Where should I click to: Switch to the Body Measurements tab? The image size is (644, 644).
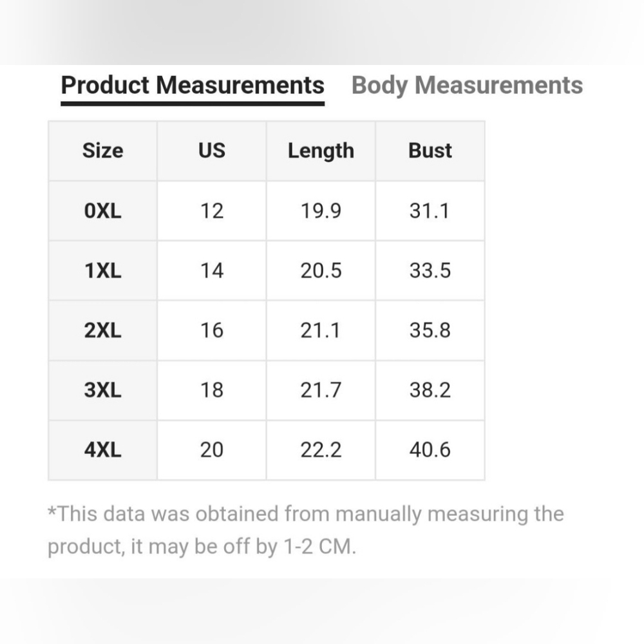pyautogui.click(x=467, y=86)
